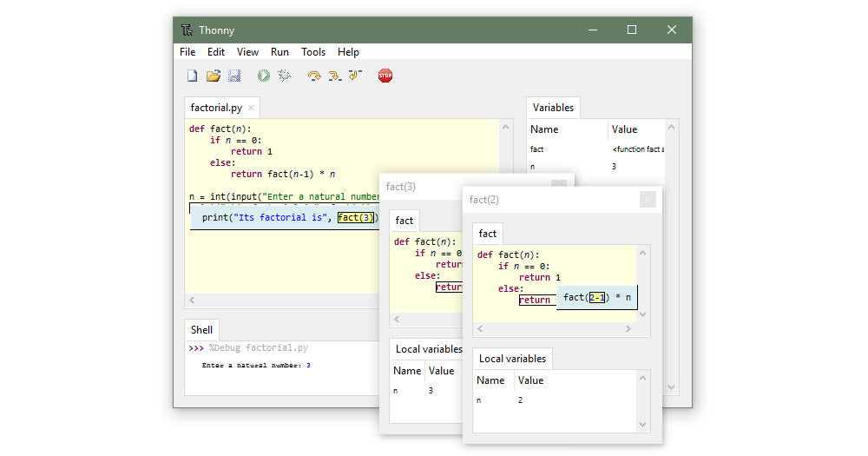Click the Open file folder icon
This screenshot has height=456, width=868.
click(213, 76)
